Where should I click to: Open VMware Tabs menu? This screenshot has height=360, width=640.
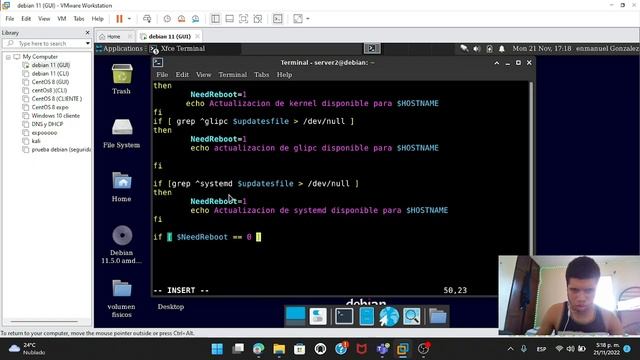(79, 19)
